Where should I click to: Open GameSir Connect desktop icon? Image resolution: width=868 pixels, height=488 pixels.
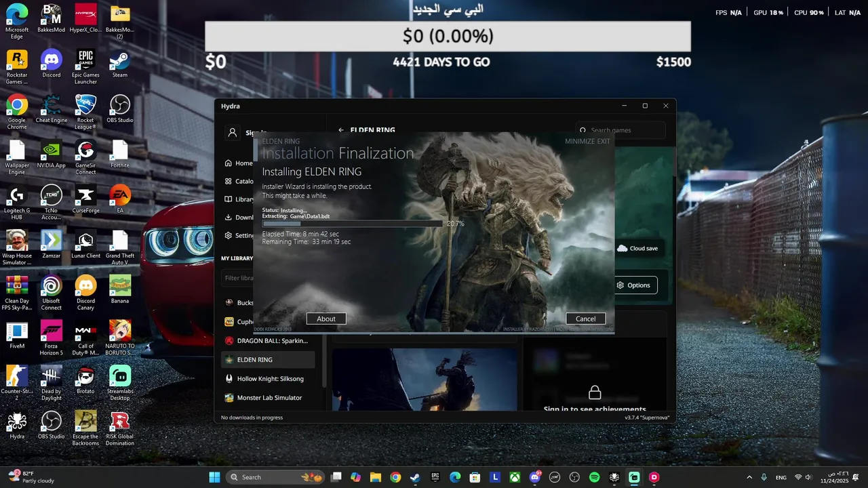coord(85,157)
